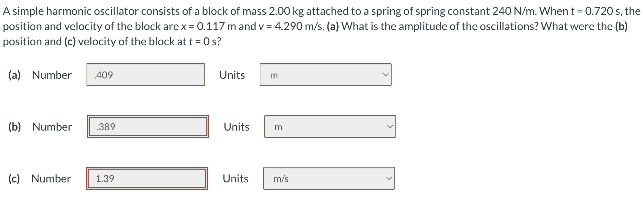Click the red-outlined answer field for part (c)
This screenshot has width=644, height=199.
(147, 179)
